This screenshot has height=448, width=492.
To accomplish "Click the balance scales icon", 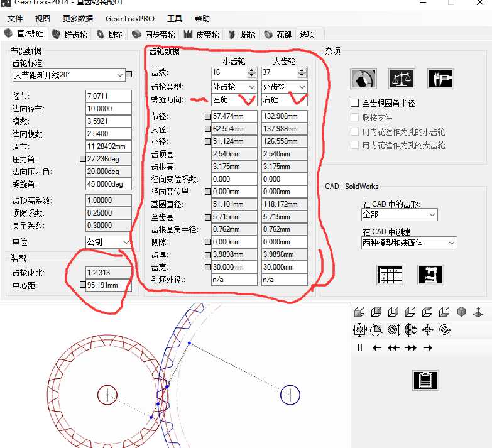I will point(402,79).
